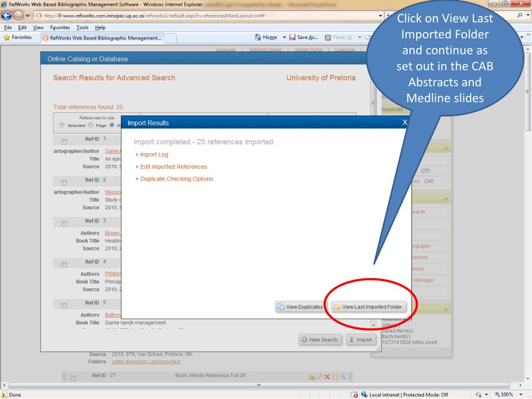Click the Language link at top
532x399 pixels.
click(x=225, y=49)
